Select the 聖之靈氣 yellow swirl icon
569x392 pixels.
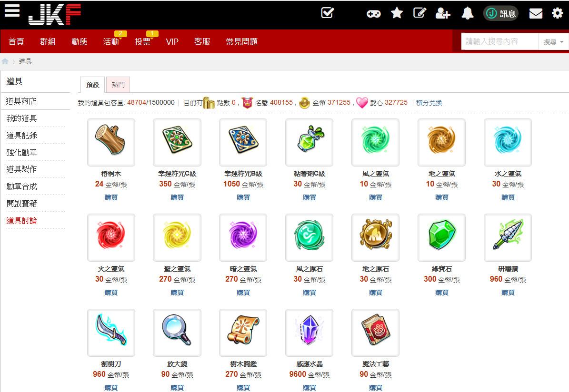click(177, 237)
